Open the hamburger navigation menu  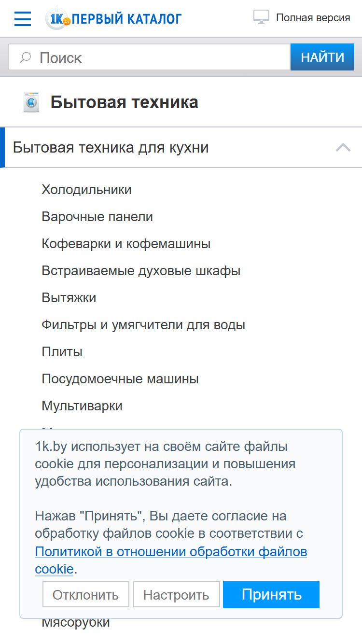(23, 18)
